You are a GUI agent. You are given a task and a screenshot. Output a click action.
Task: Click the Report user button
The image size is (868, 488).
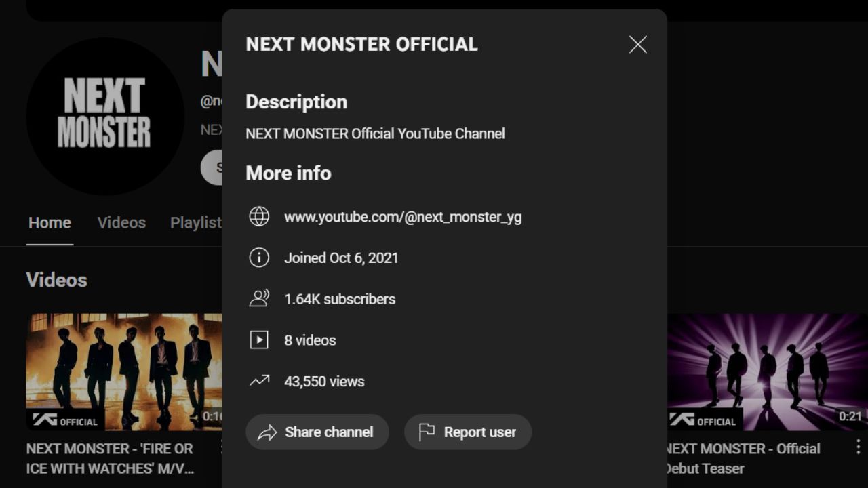click(x=468, y=432)
